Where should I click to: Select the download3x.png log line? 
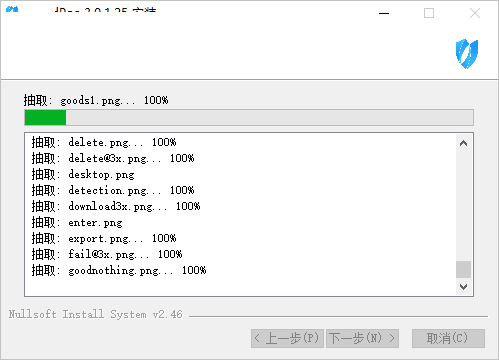(x=116, y=206)
